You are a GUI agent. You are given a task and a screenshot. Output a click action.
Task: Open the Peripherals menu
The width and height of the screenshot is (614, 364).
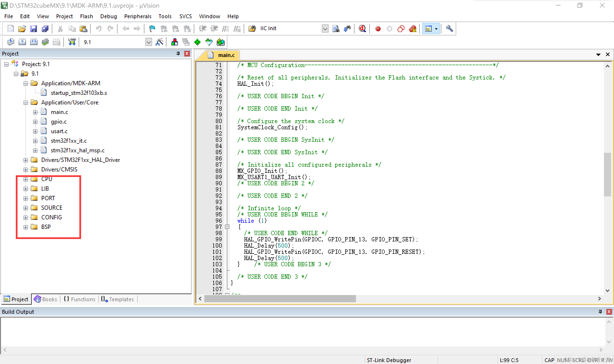point(137,16)
